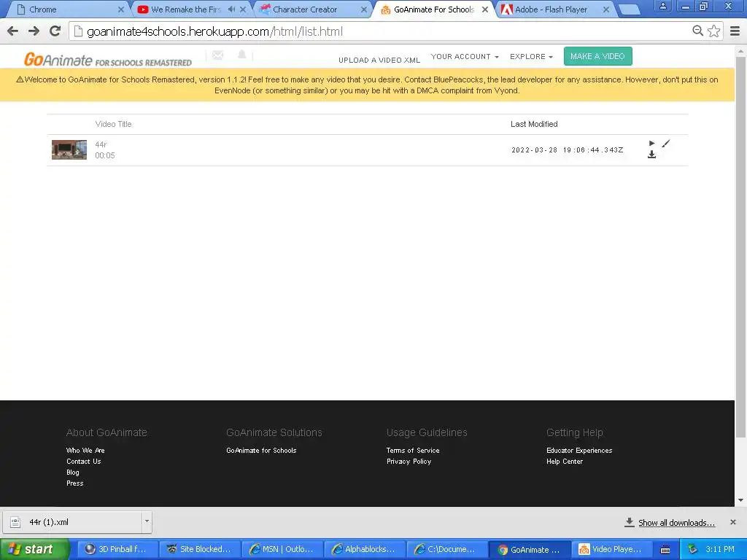Play the 44r video
The image size is (747, 560).
[651, 144]
